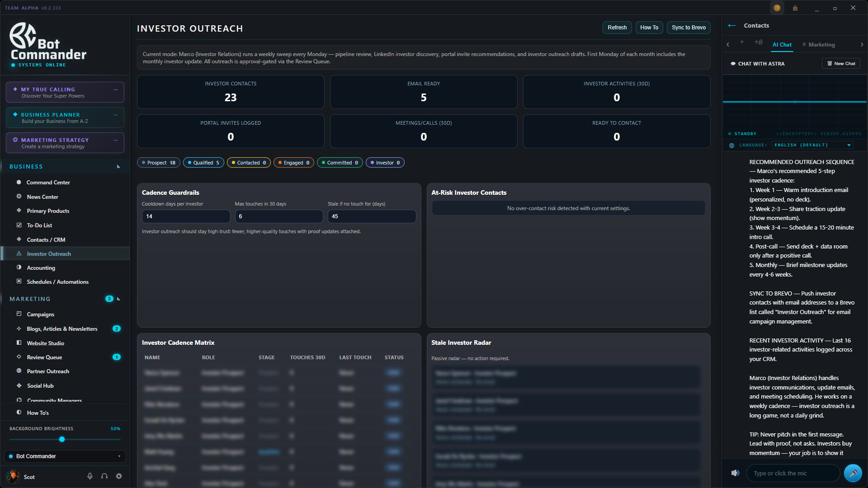The height and width of the screenshot is (488, 868).
Task: Click Scot's profile avatar
Action: [13, 476]
